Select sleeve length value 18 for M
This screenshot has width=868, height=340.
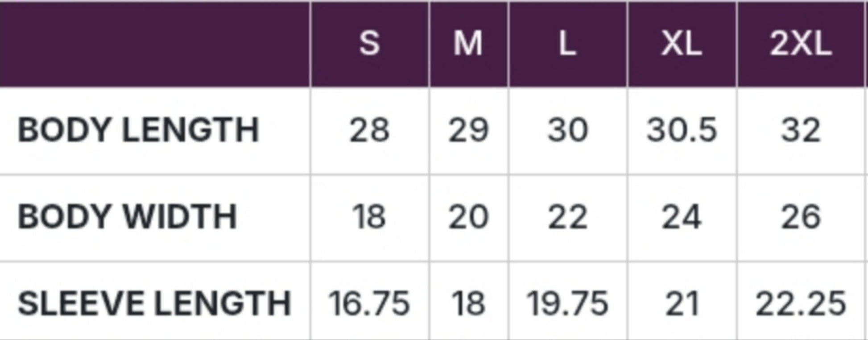click(x=468, y=303)
